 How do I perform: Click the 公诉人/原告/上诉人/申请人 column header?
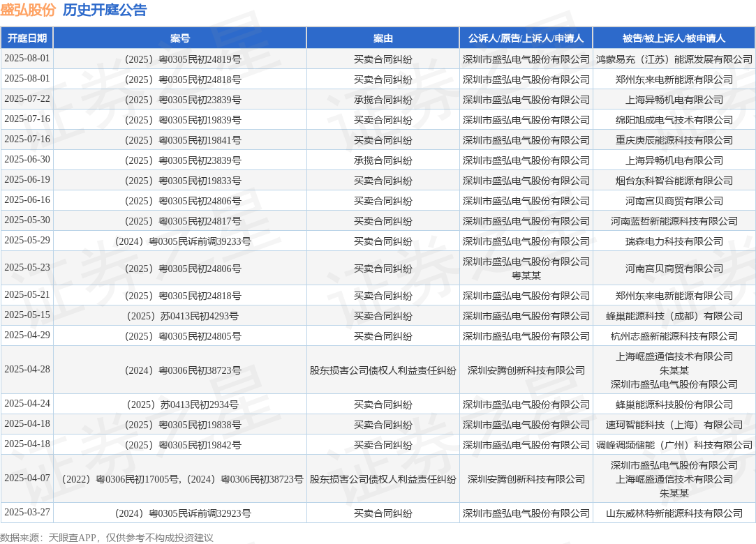click(526, 38)
